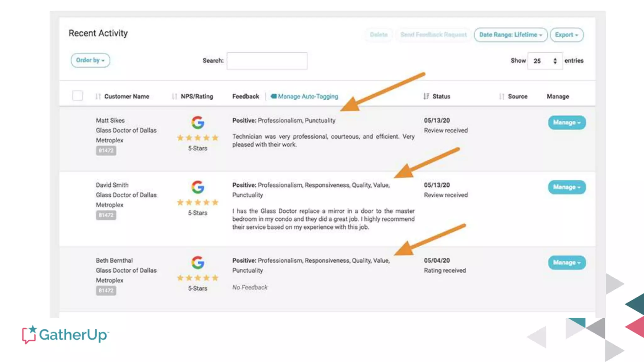Click Send Feedback Request button

(433, 35)
